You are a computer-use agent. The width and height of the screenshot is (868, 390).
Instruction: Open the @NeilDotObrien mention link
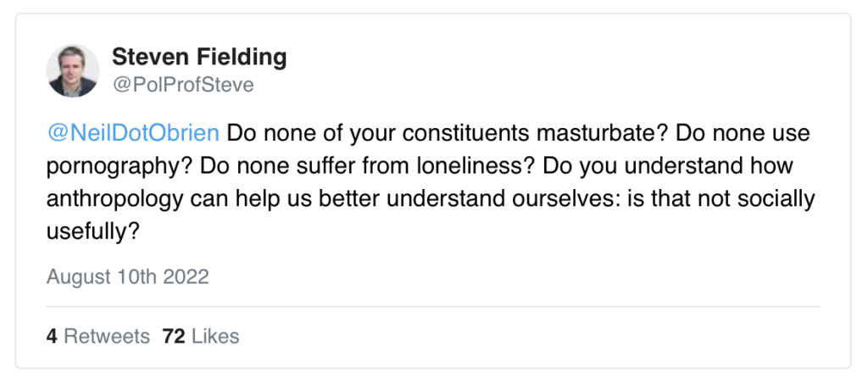pyautogui.click(x=133, y=133)
